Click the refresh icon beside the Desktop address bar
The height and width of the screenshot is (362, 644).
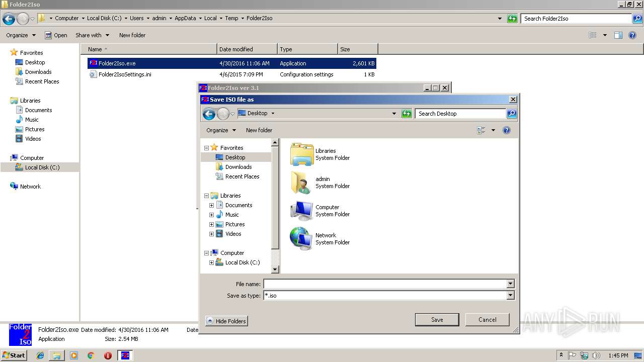407,114
